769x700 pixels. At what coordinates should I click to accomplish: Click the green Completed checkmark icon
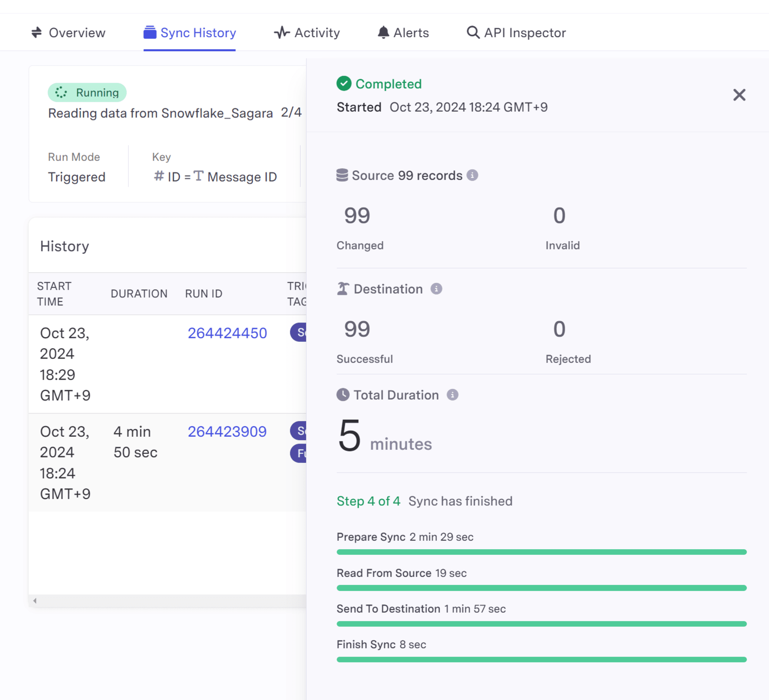click(344, 83)
